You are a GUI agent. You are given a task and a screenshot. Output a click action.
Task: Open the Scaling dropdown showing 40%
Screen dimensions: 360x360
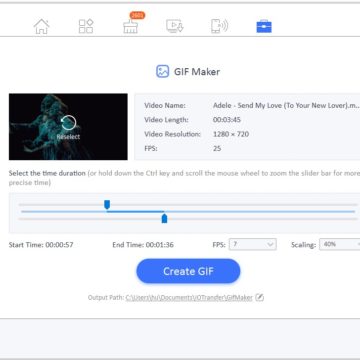click(x=340, y=244)
